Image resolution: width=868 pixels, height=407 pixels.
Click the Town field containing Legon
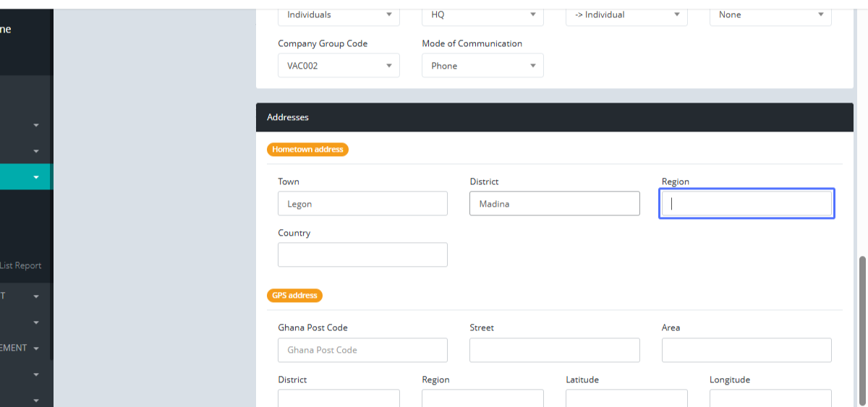click(x=362, y=204)
